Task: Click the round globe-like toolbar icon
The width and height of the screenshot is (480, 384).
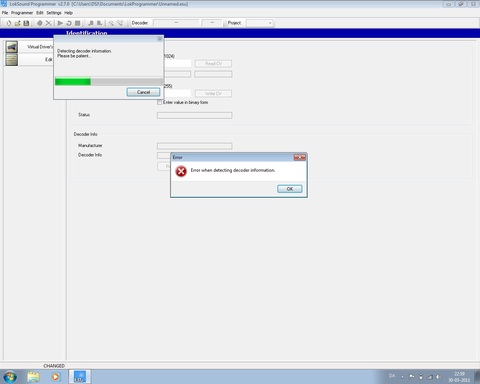Action: (x=40, y=23)
